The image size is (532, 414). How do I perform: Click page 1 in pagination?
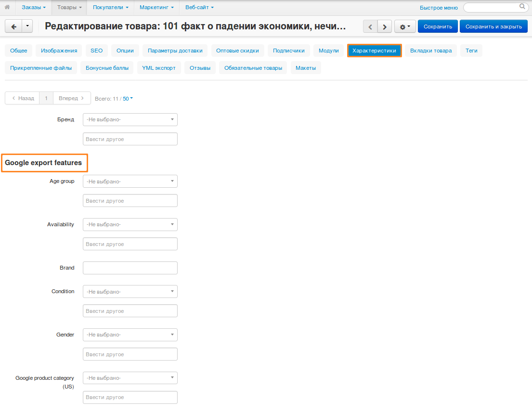(46, 98)
